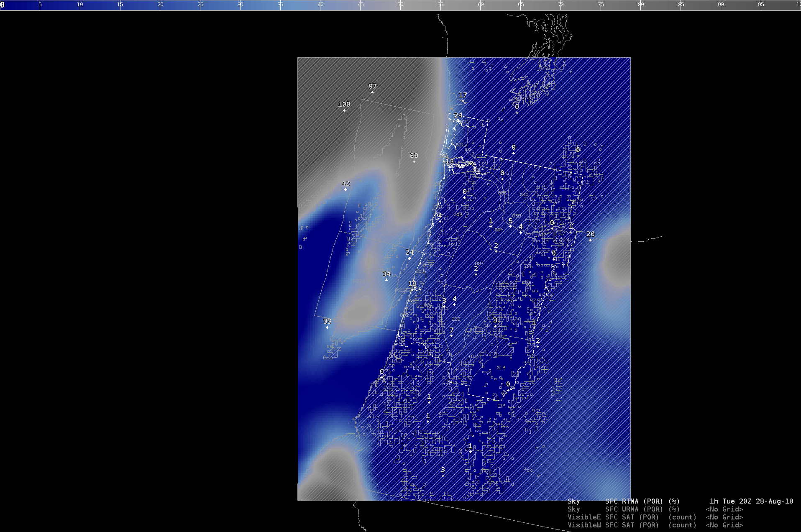Screen dimensions: 801x532
Task: Click the 1h Tue 20Z 28-Aug-18 timestamp
Action: pos(751,501)
